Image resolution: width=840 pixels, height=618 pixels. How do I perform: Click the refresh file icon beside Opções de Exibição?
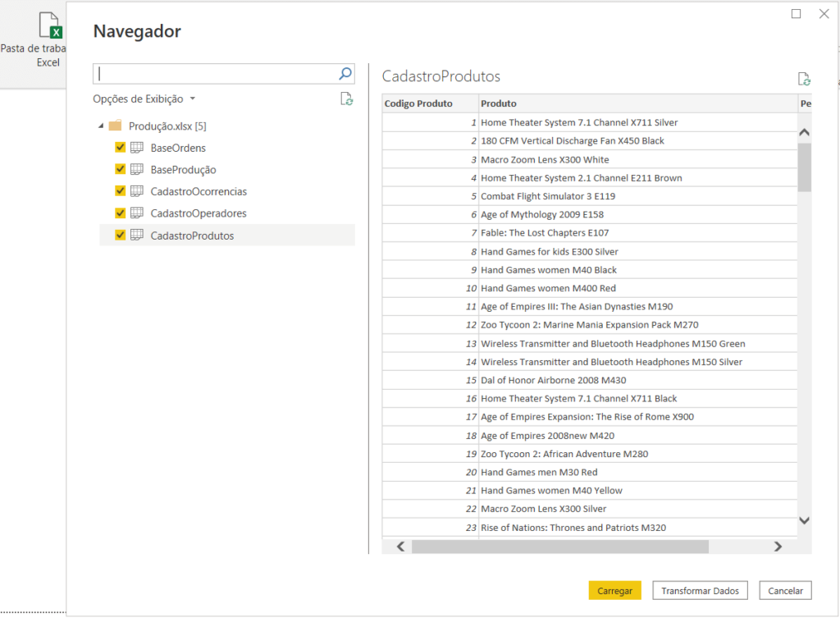347,99
